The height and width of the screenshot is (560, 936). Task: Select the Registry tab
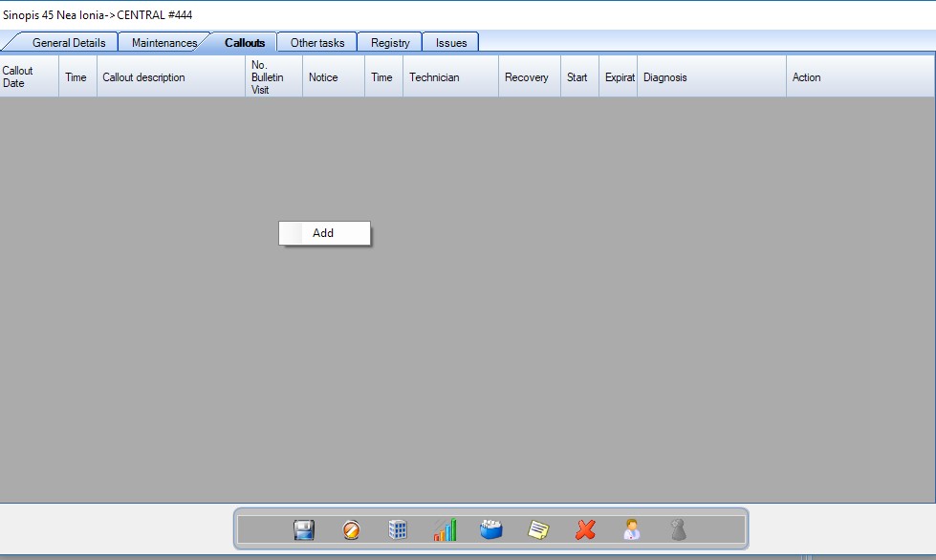tap(390, 43)
